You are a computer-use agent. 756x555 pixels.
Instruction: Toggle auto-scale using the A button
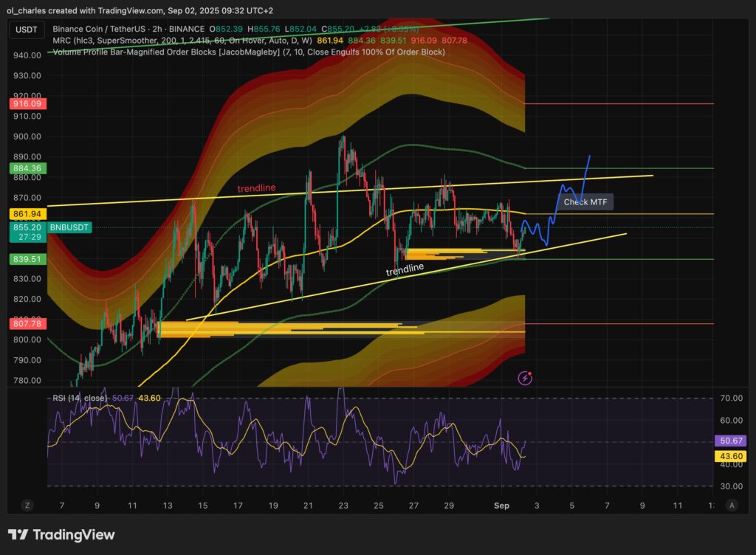click(x=732, y=506)
